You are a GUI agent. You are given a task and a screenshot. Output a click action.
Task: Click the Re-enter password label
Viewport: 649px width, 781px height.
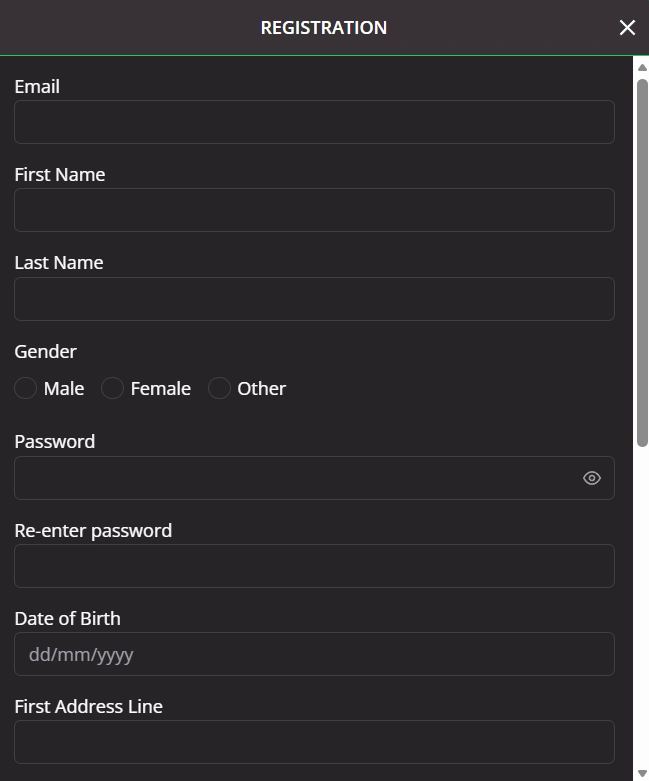point(93,531)
